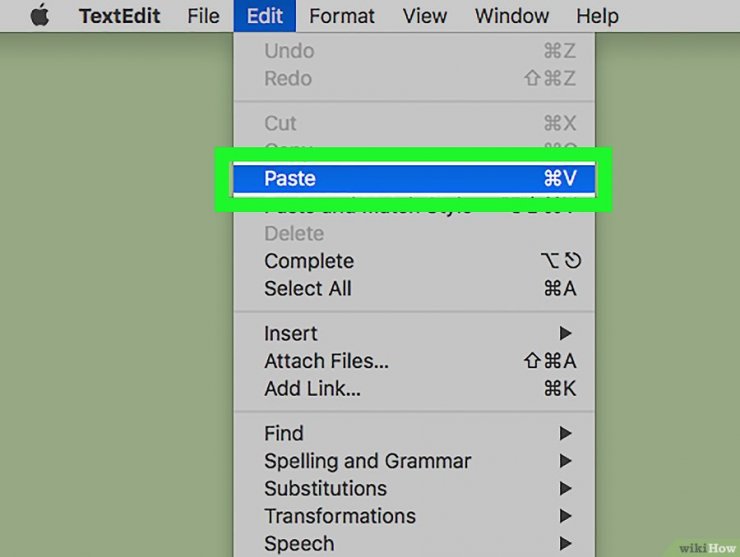
Task: Choose Attach Files… from the Edit menu
Action: [x=414, y=361]
